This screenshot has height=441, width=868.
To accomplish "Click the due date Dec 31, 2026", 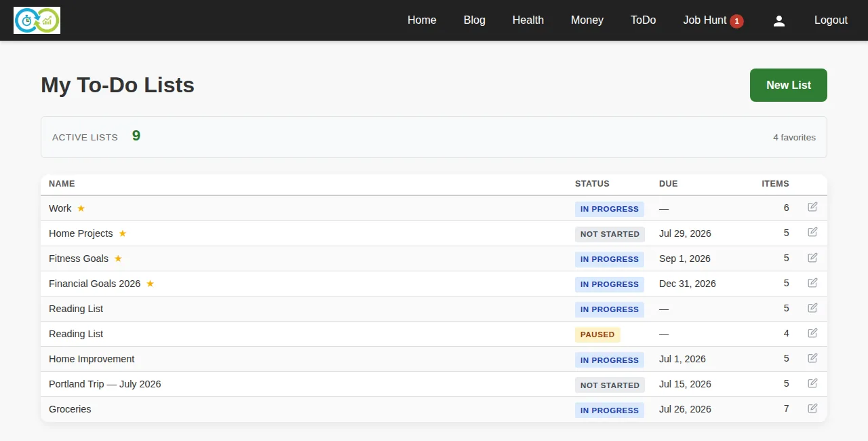I will [688, 284].
